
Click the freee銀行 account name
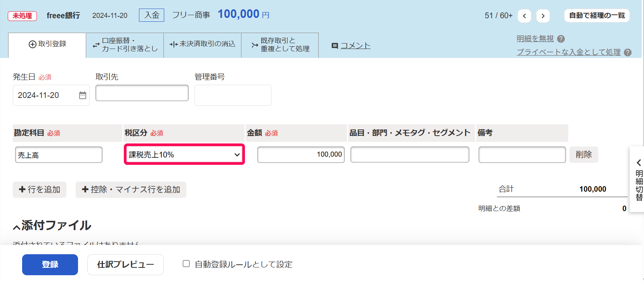[63, 16]
